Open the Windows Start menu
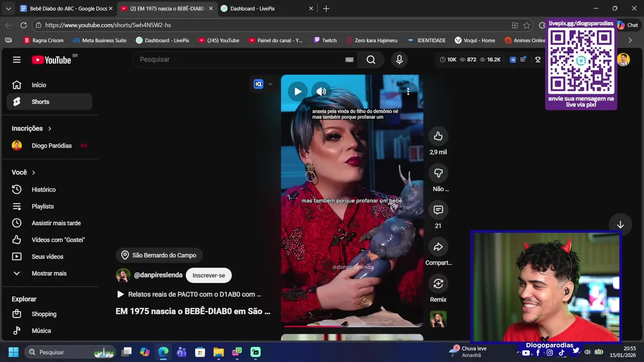 pyautogui.click(x=14, y=352)
